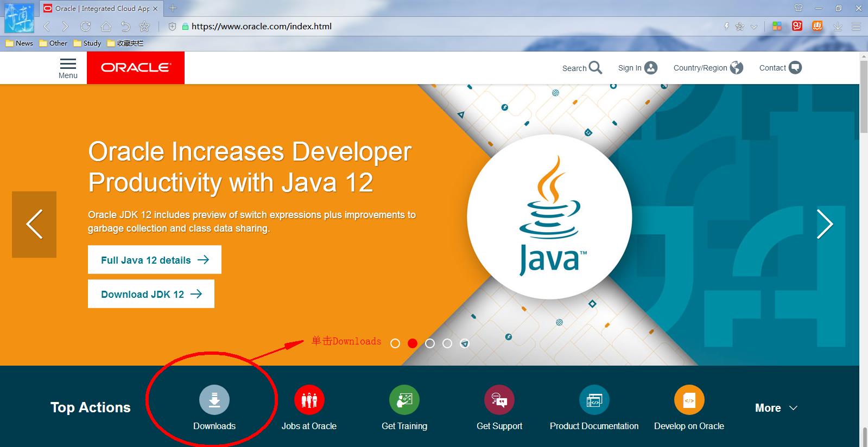Click the vertical page scrollbar thumb
Screen dimensions: 868x447
pyautogui.click(x=864, y=98)
